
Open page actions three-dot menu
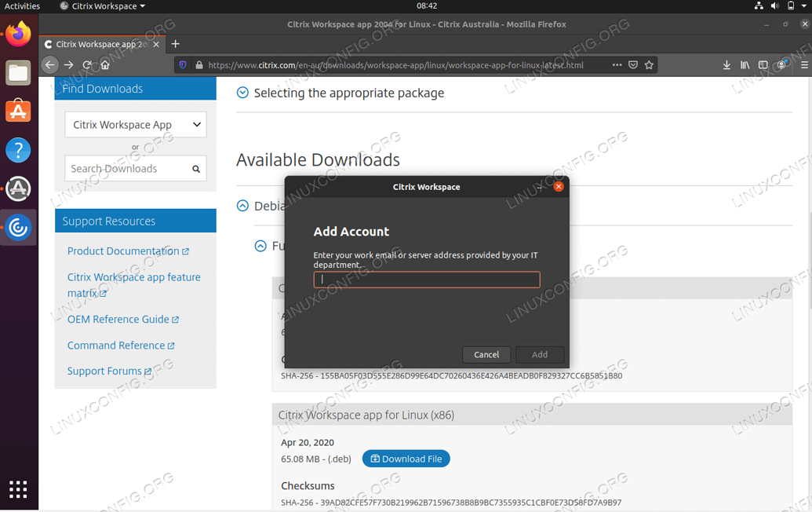[x=617, y=64]
